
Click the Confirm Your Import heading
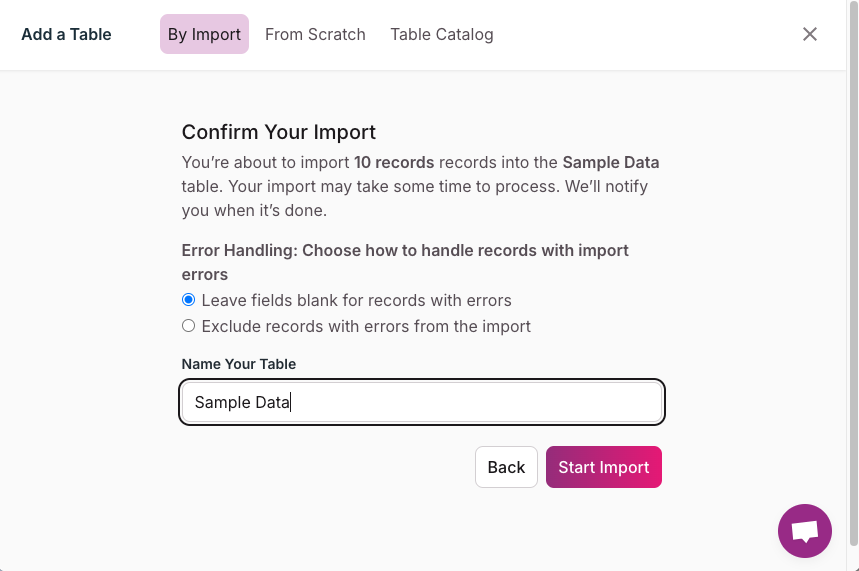tap(279, 132)
